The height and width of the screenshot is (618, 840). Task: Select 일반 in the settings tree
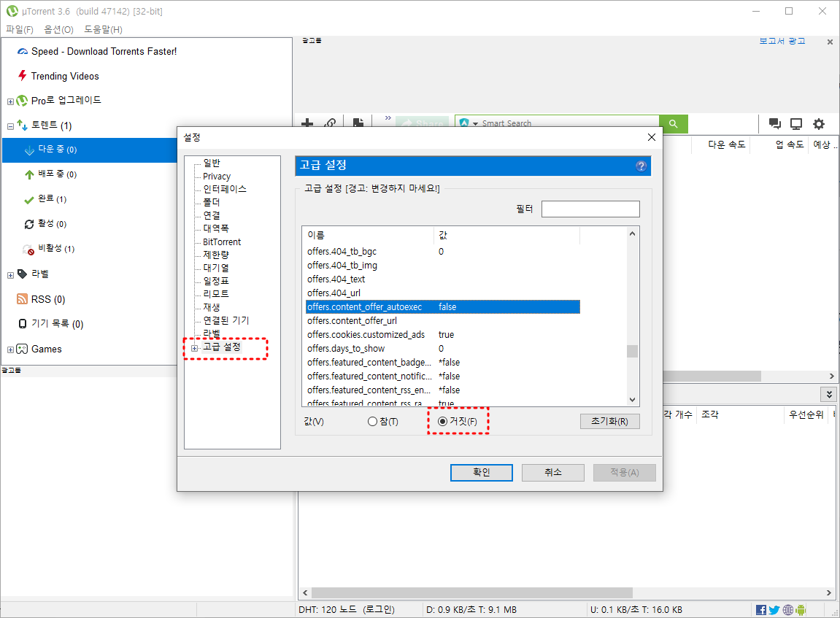(211, 163)
